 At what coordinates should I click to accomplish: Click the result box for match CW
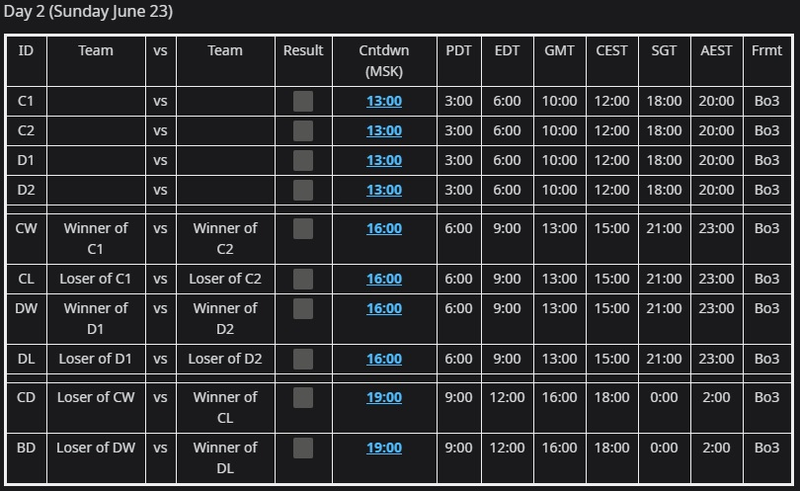click(303, 229)
